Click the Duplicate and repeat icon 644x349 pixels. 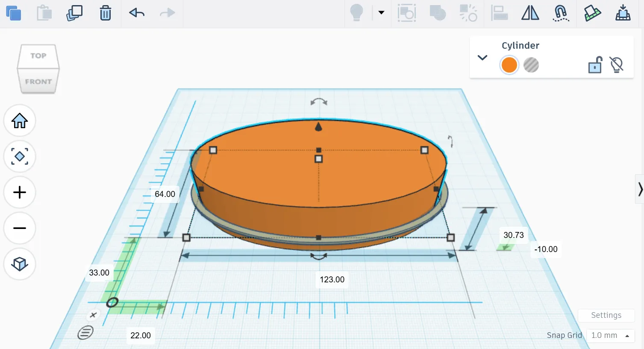[74, 13]
